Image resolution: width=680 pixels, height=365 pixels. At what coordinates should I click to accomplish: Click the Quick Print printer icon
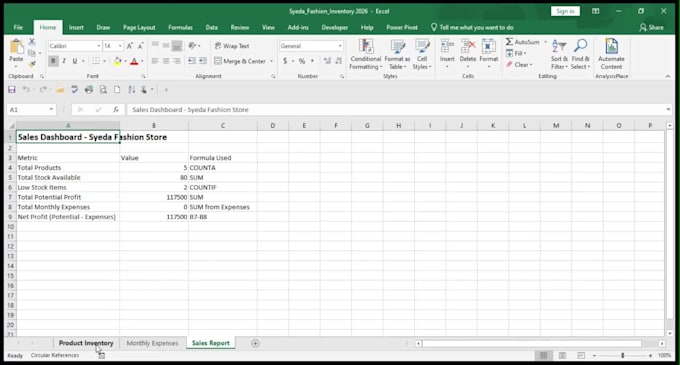(89, 90)
